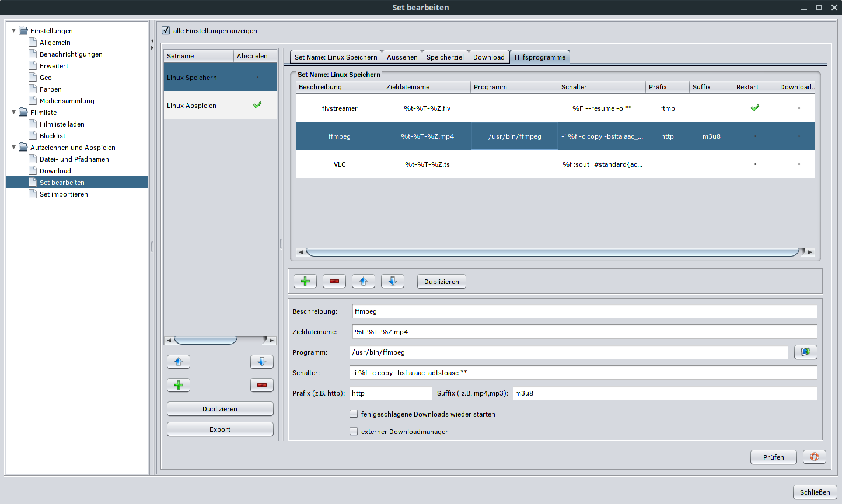Browse for program file path

coord(805,352)
